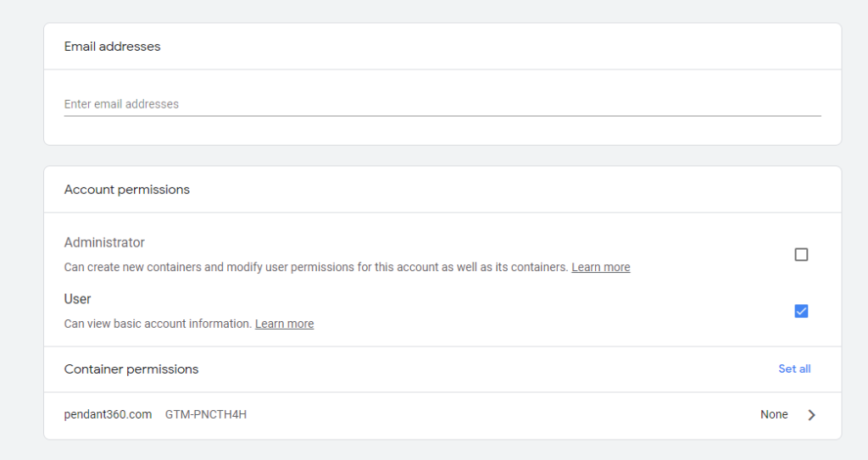
Task: Click the GTM-PNCTH4H container ID
Action: pos(206,414)
